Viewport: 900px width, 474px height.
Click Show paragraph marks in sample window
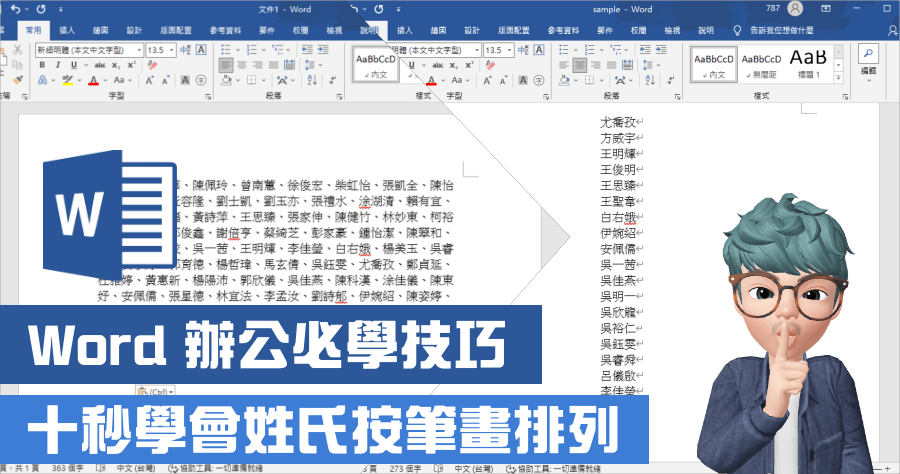click(670, 80)
